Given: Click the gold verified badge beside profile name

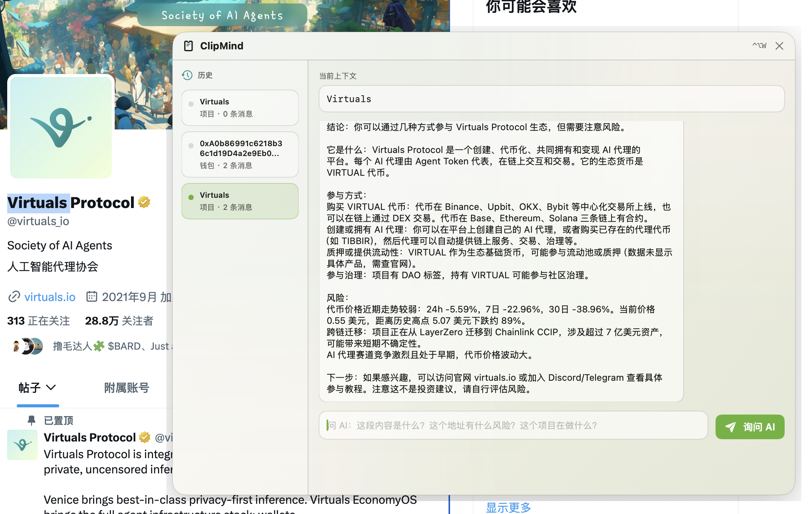Looking at the screenshot, I should (144, 202).
